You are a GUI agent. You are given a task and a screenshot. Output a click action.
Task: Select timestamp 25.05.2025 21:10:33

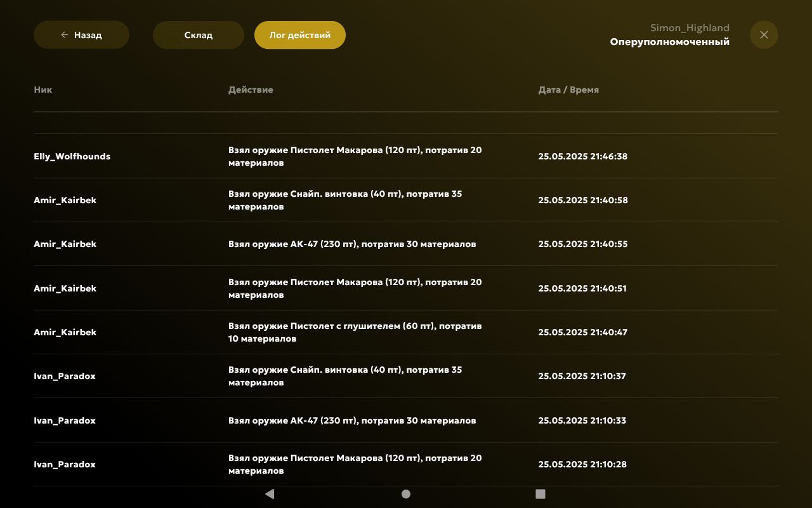pos(582,420)
